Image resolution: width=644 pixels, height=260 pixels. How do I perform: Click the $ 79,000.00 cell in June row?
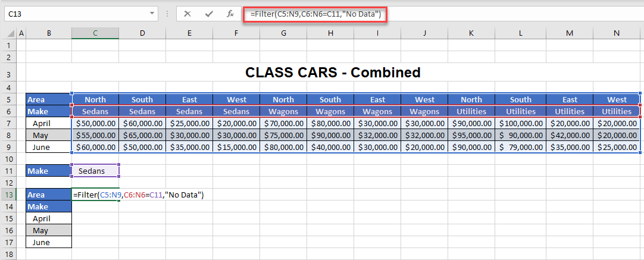point(520,147)
